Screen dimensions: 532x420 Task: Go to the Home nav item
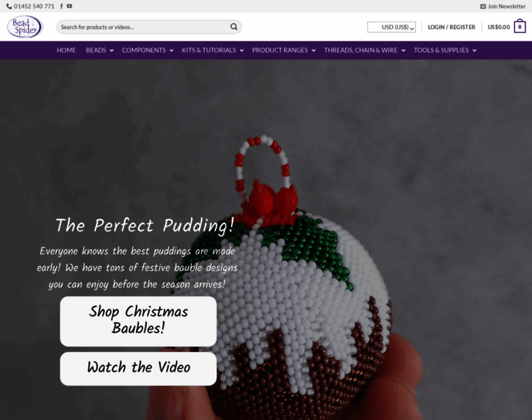[x=66, y=50]
